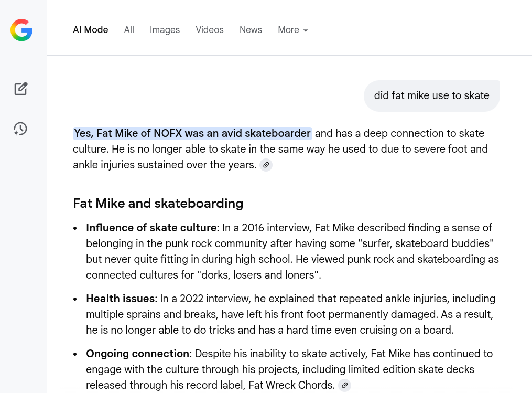Switch to the Images tab
Screen dimensions: 532x393
[x=165, y=30]
